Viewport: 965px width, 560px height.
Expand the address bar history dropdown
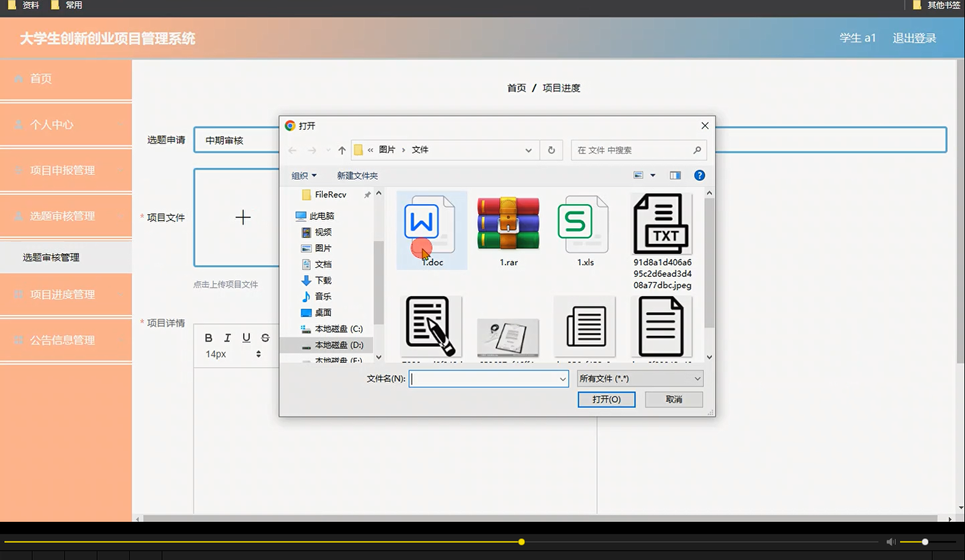tap(528, 150)
